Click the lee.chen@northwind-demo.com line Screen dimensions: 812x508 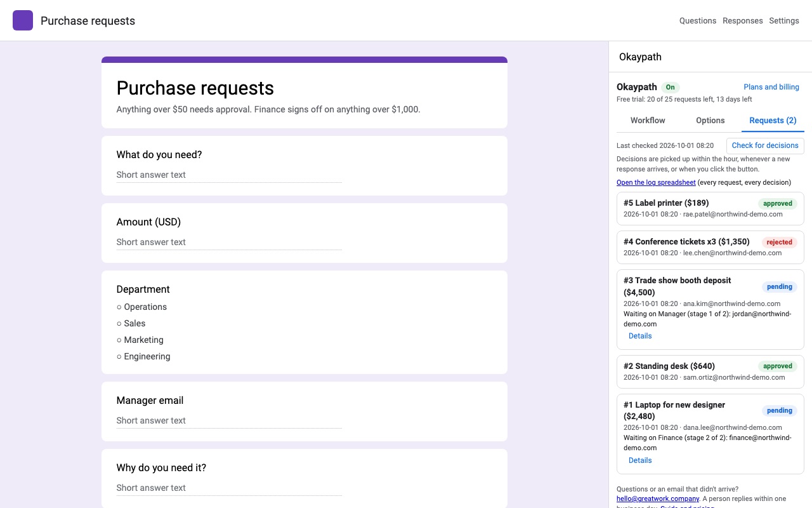702,253
